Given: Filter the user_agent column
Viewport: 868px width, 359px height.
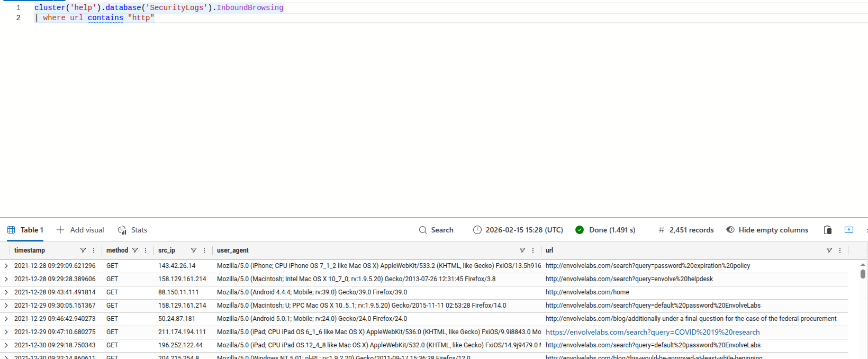Looking at the screenshot, I should [x=522, y=250].
